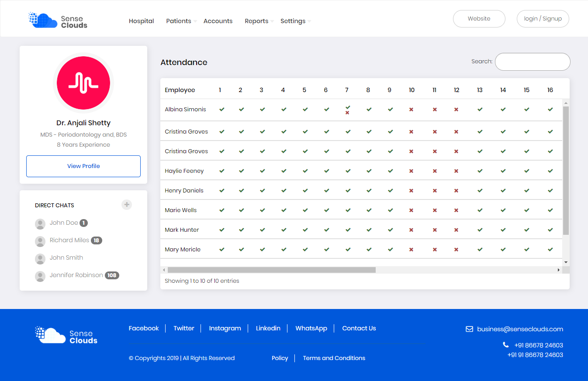This screenshot has width=588, height=381.
Task: Click the phone icon in footer
Action: tap(506, 345)
